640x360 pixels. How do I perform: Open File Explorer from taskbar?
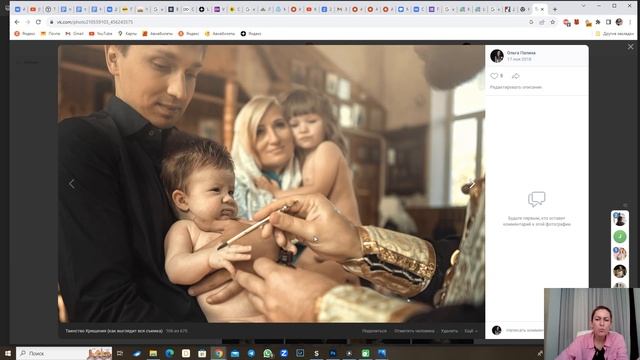point(153,353)
